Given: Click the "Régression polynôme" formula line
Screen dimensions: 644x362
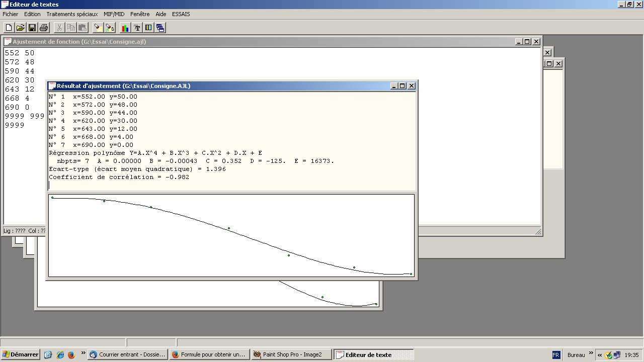Looking at the screenshot, I should pyautogui.click(x=155, y=153).
